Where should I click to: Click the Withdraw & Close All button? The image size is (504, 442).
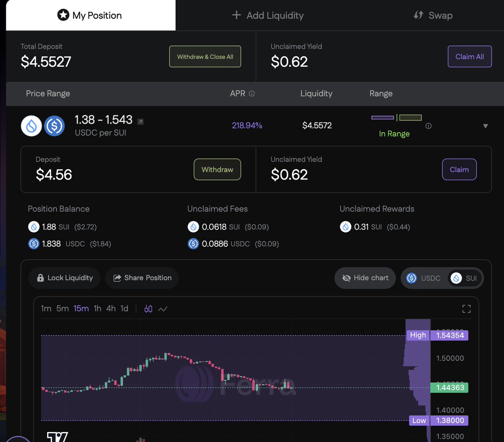tap(205, 57)
